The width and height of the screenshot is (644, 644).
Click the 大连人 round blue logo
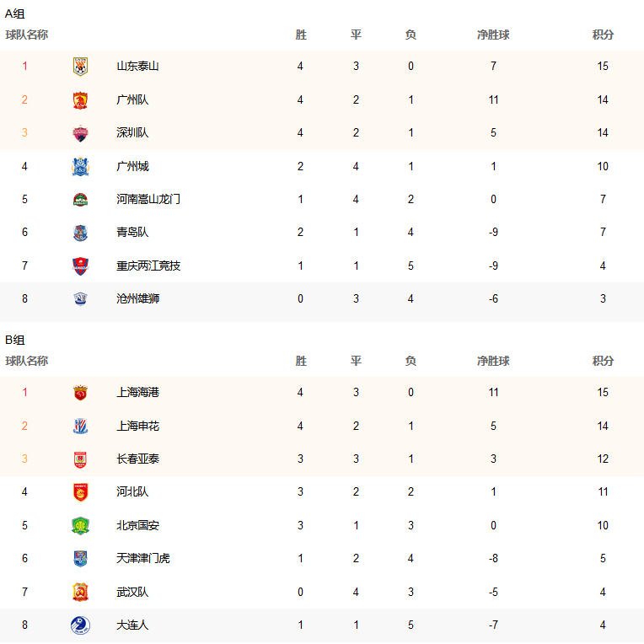click(81, 625)
